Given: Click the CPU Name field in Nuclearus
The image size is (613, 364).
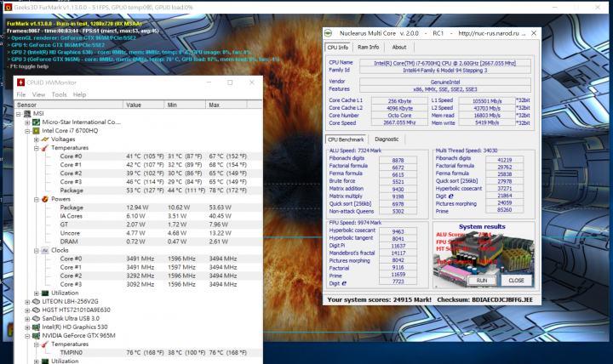Looking at the screenshot, I should click(x=445, y=63).
